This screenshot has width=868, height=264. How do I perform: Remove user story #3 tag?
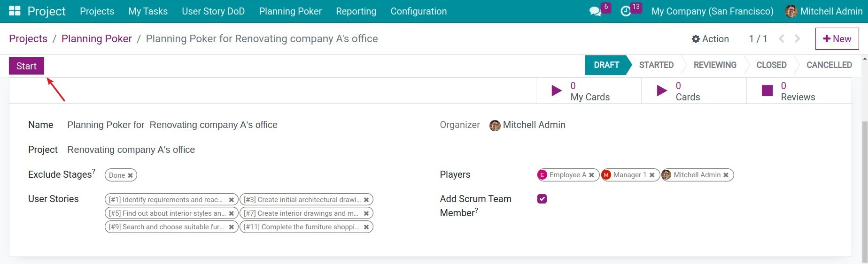coord(366,200)
